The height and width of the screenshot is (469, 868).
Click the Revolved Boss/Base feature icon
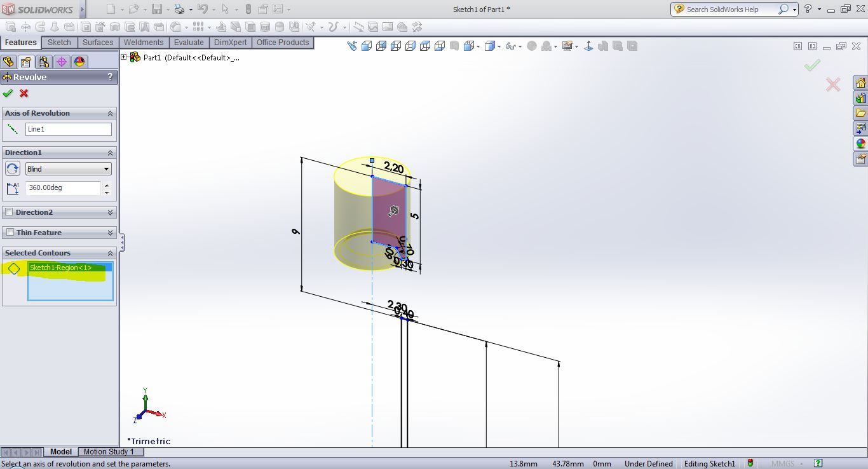pyautogui.click(x=25, y=27)
